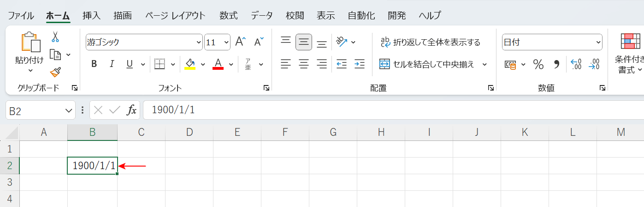Image resolution: width=644 pixels, height=207 pixels.
Task: Click the comma style icon
Action: [556, 64]
